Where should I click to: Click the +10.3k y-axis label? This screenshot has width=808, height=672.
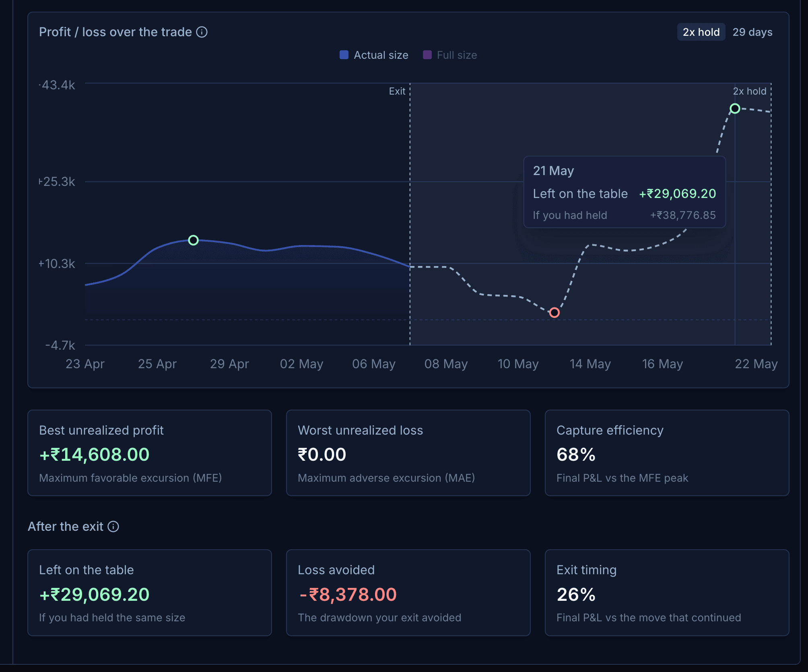tap(57, 264)
